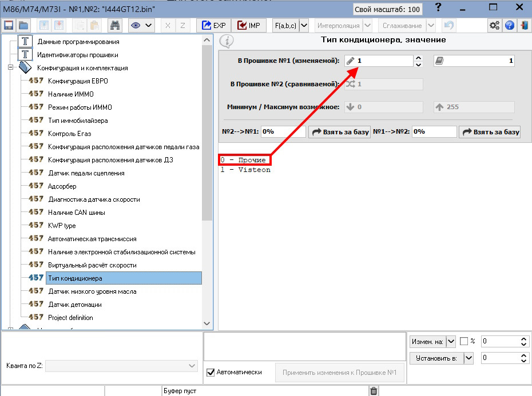Click the EXP export button

click(214, 25)
